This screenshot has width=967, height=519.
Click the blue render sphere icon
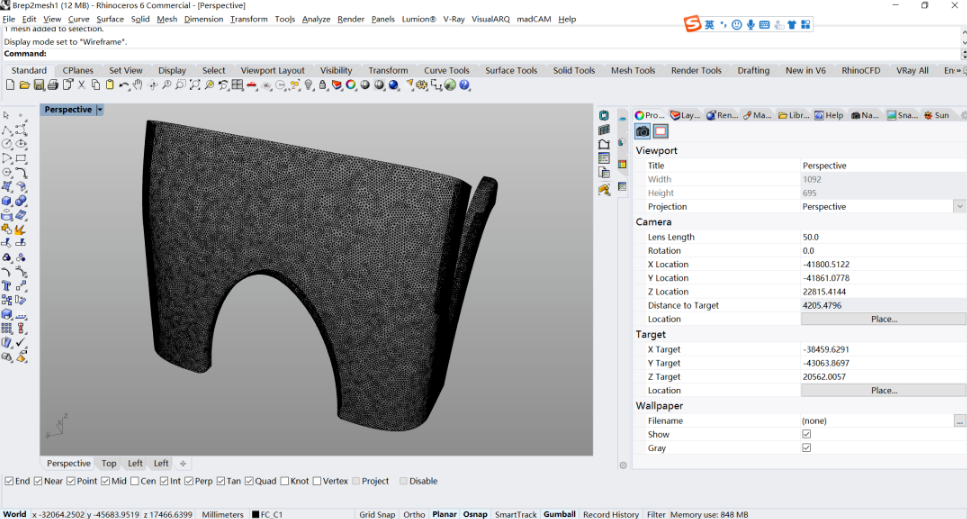coord(393,85)
